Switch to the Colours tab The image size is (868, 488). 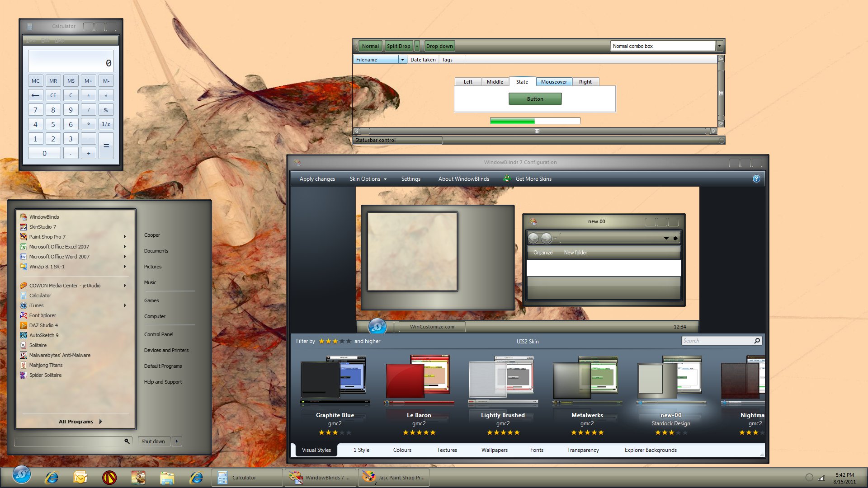point(402,450)
